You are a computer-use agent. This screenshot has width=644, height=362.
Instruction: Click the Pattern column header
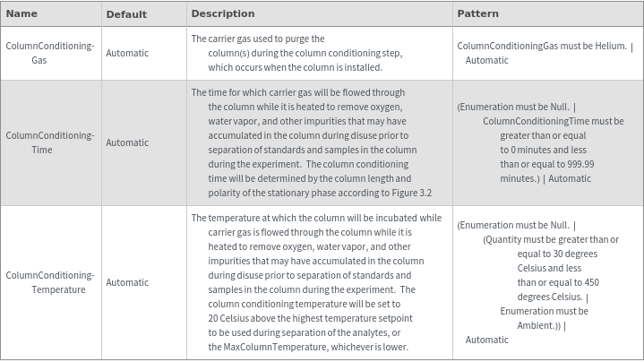point(477,14)
